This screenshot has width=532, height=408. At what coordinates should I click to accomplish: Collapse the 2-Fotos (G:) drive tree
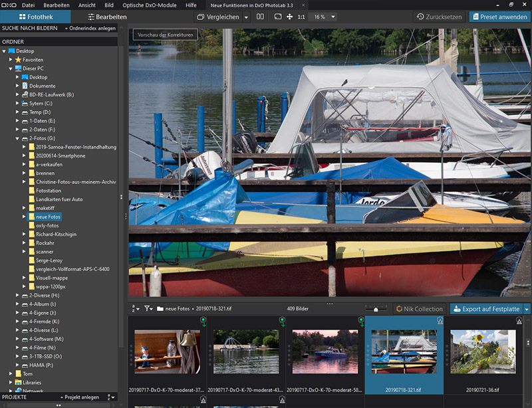pos(17,138)
